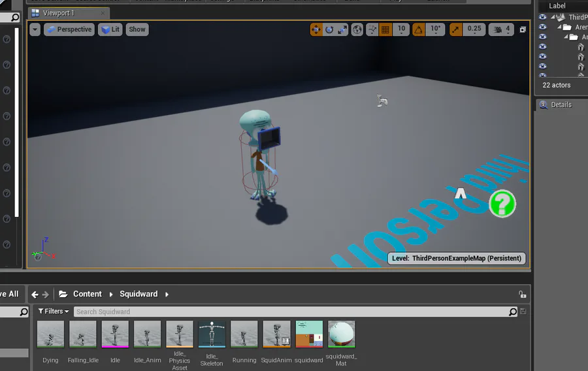Collapse the Aren folder in outliner
This screenshot has width=588, height=371.
(x=559, y=27)
